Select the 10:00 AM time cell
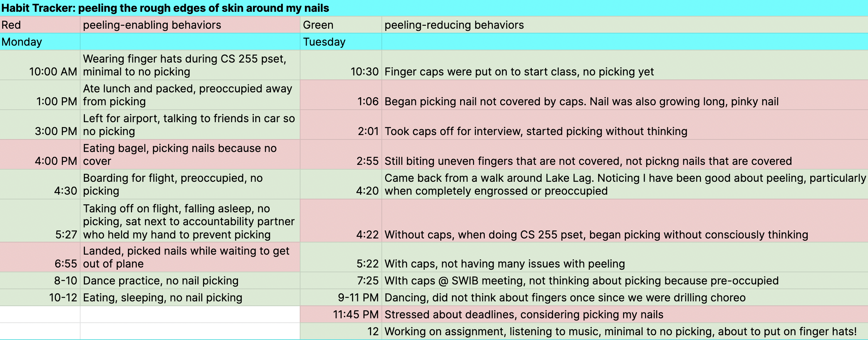The width and height of the screenshot is (868, 340). [40, 65]
